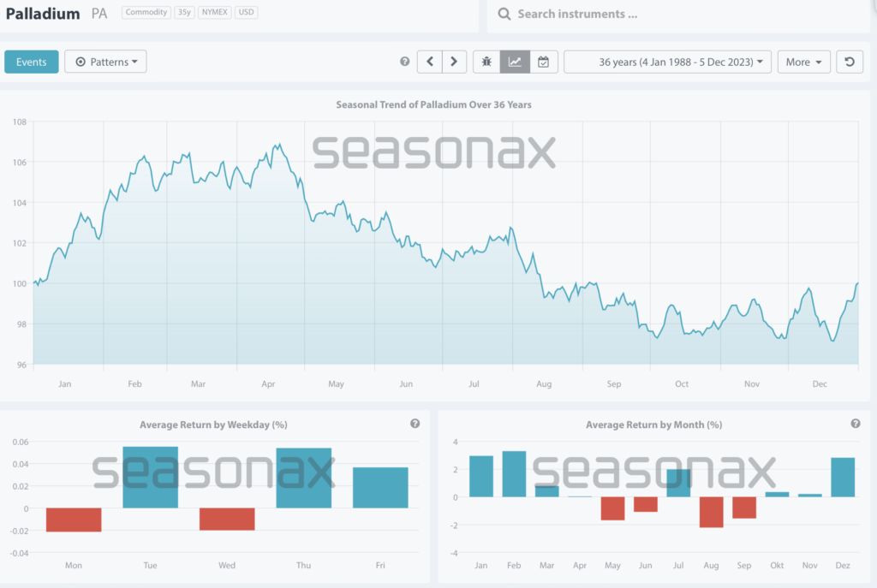Image resolution: width=877 pixels, height=588 pixels.
Task: Click the reset/undo circular arrow icon
Action: [849, 62]
